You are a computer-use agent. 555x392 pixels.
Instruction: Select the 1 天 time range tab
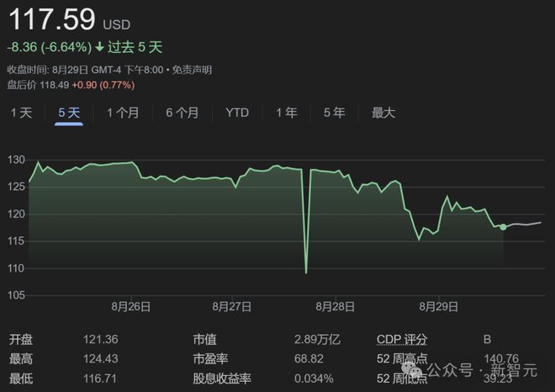point(21,113)
